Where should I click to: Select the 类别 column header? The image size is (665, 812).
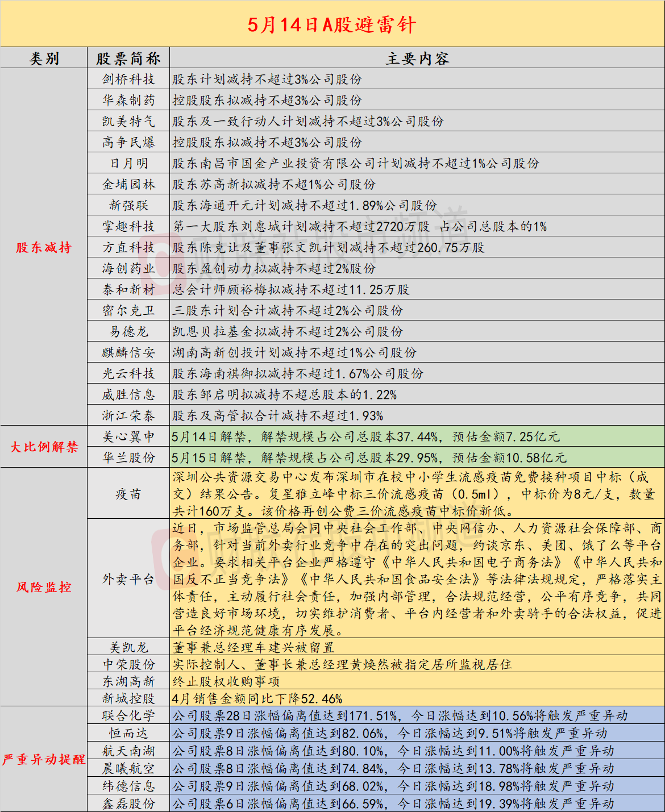(44, 58)
